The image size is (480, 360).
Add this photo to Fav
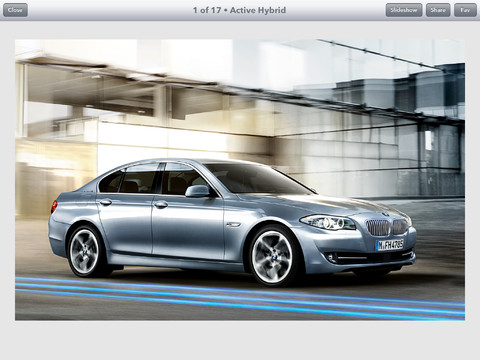tap(465, 10)
